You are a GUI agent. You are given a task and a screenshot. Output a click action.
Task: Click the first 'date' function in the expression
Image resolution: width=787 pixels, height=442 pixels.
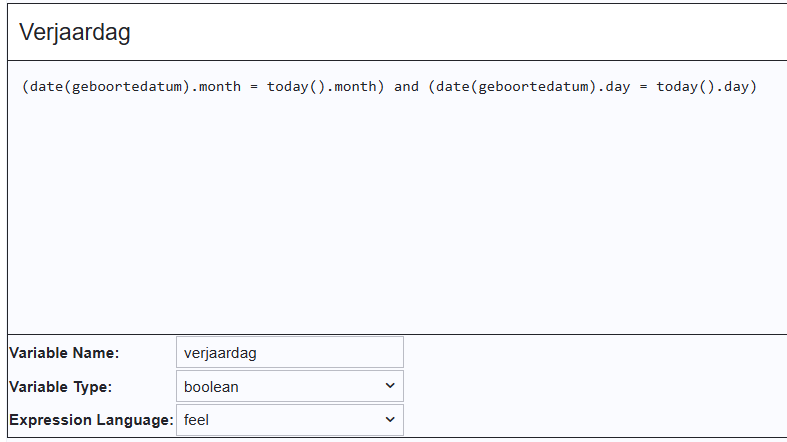point(46,87)
